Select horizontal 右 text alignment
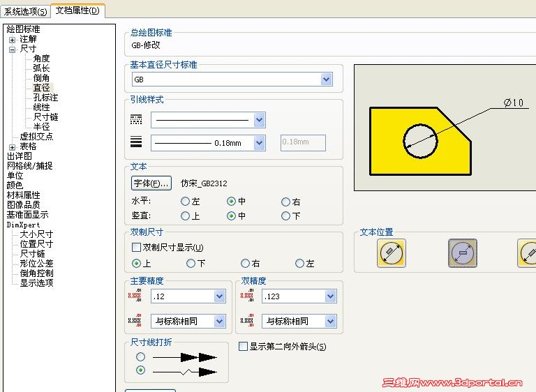The height and width of the screenshot is (392, 536). pos(285,202)
